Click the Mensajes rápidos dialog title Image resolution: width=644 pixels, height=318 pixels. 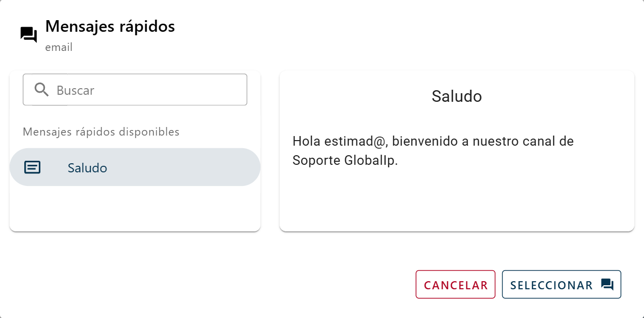tap(110, 27)
